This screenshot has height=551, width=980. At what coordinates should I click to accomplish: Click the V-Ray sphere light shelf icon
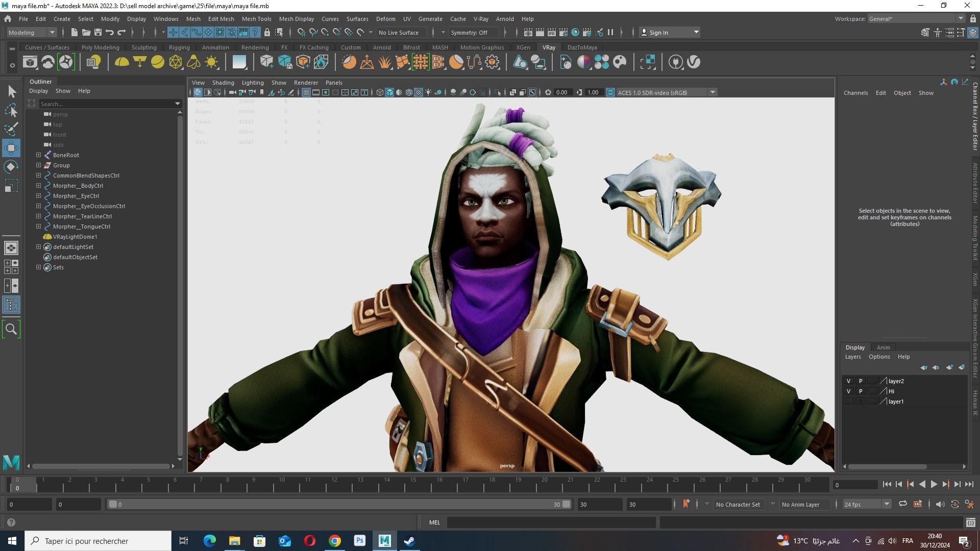click(x=157, y=62)
